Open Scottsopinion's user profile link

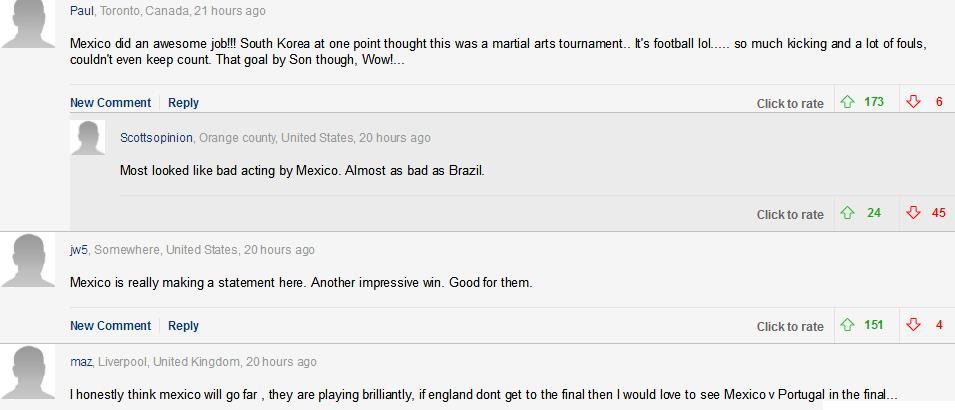pyautogui.click(x=156, y=138)
